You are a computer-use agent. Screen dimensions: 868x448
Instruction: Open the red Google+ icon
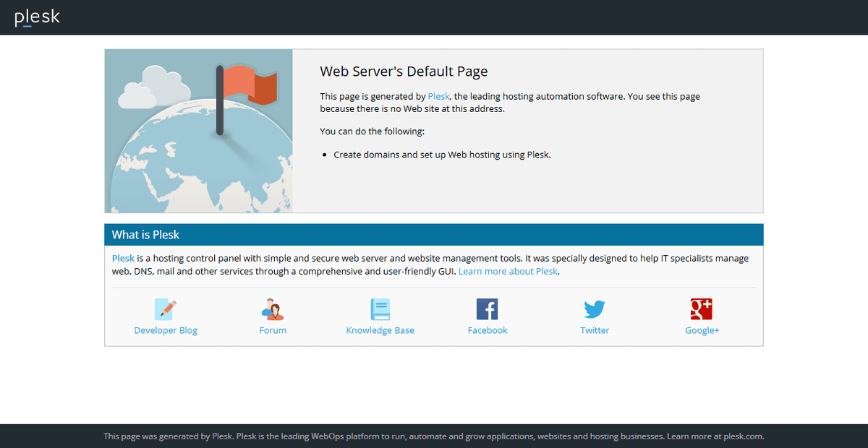pyautogui.click(x=702, y=309)
